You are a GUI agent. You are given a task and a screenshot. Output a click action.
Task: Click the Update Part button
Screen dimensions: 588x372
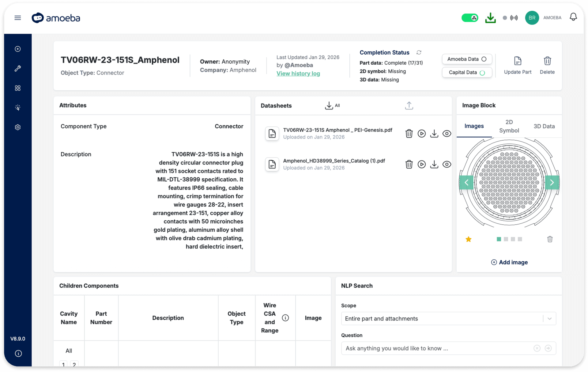pos(518,65)
